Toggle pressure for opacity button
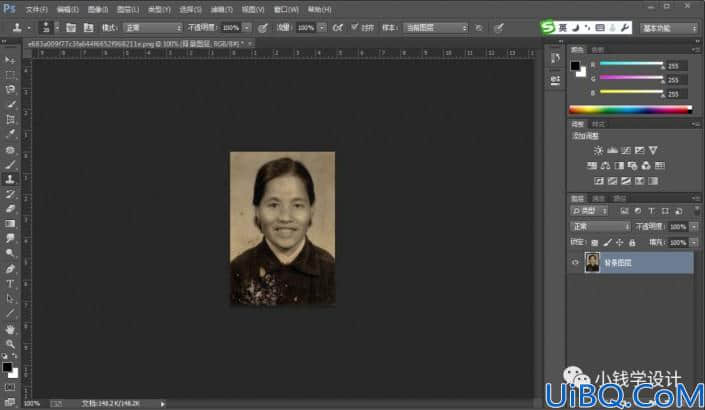This screenshot has height=410, width=705. [x=263, y=28]
